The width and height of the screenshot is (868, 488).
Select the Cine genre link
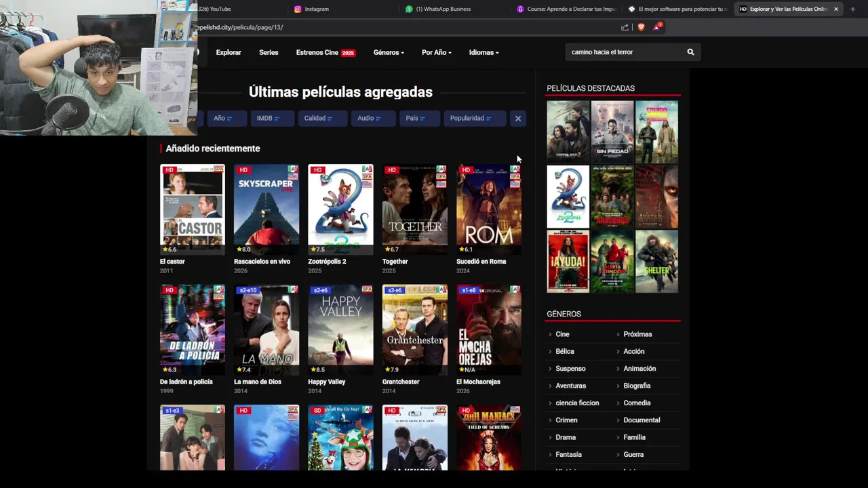click(x=562, y=334)
